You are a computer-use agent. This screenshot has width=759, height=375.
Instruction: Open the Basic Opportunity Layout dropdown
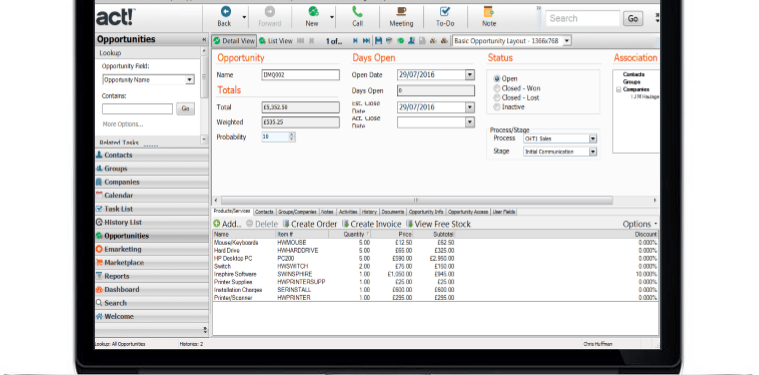coord(567,41)
